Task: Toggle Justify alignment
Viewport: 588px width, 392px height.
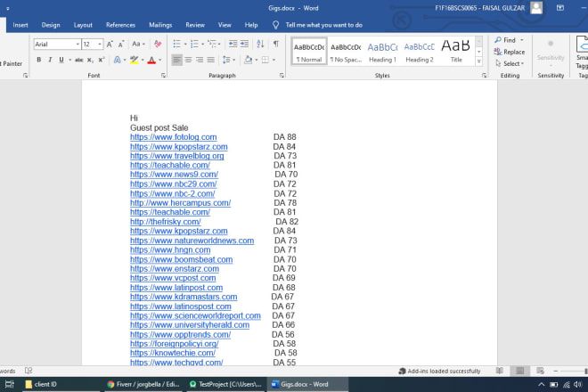Action: pyautogui.click(x=211, y=60)
